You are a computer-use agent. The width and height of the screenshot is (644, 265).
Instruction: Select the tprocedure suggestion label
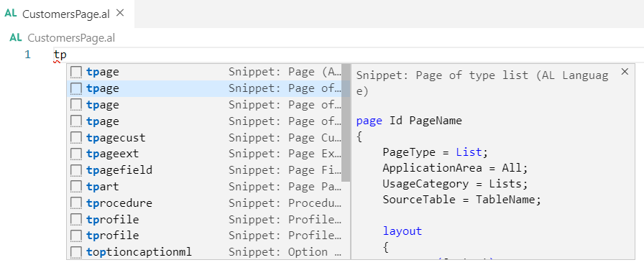pyautogui.click(x=119, y=203)
